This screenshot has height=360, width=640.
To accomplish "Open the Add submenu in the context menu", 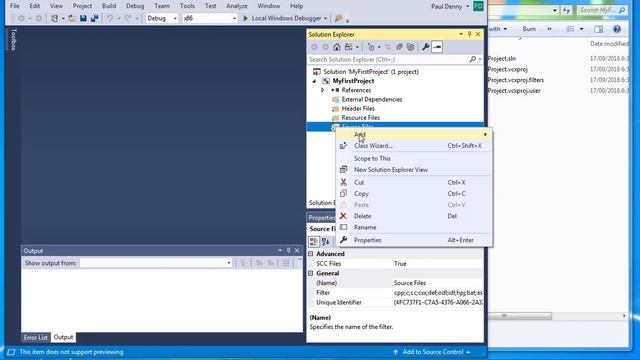I will [x=414, y=134].
